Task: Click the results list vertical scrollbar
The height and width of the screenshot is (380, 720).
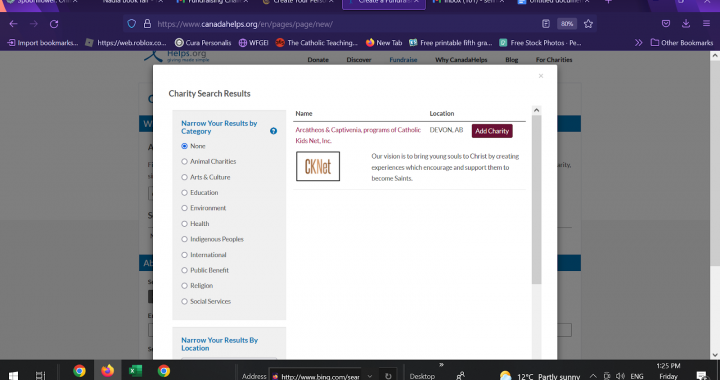Action: click(536, 199)
